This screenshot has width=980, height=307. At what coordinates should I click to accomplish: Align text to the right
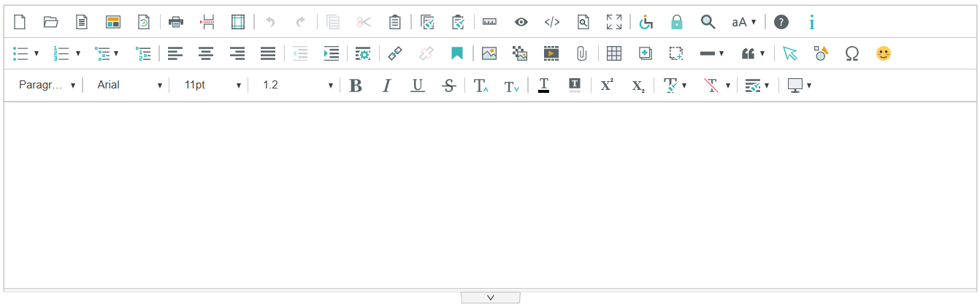coord(237,53)
